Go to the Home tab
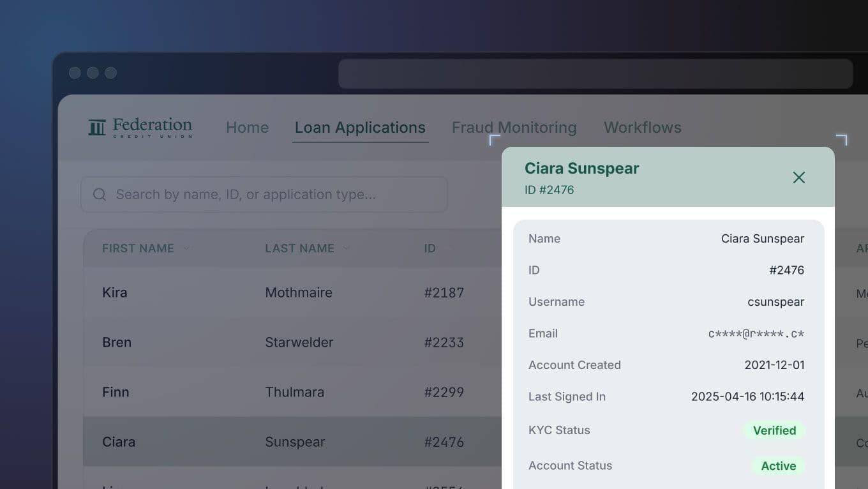 click(x=247, y=128)
